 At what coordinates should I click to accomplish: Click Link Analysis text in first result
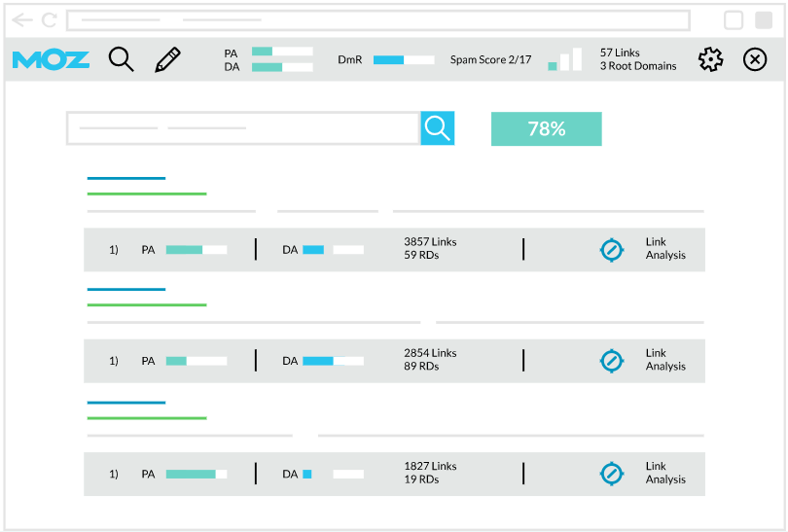coord(665,249)
